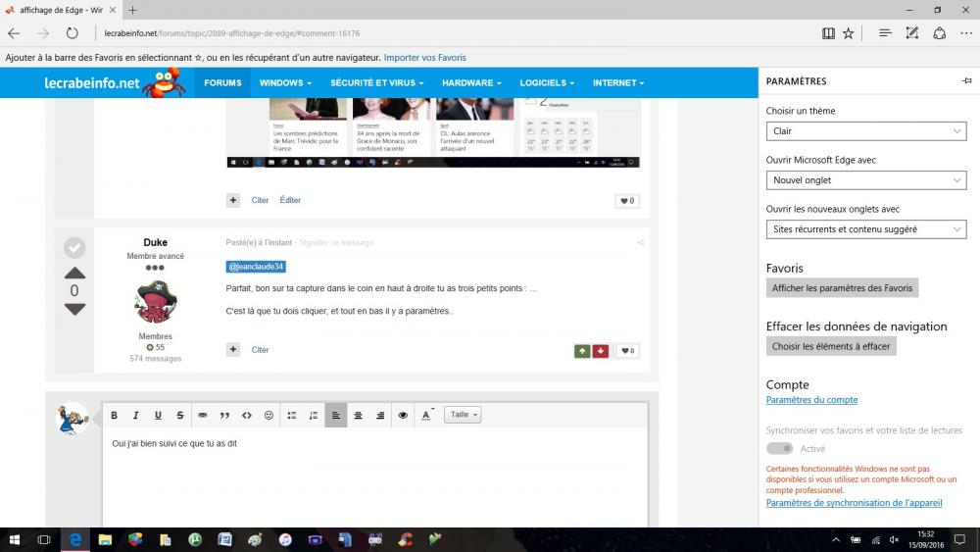Click Choisir les éléments à effacer
Screen dimensions: 980x552
coord(831,346)
